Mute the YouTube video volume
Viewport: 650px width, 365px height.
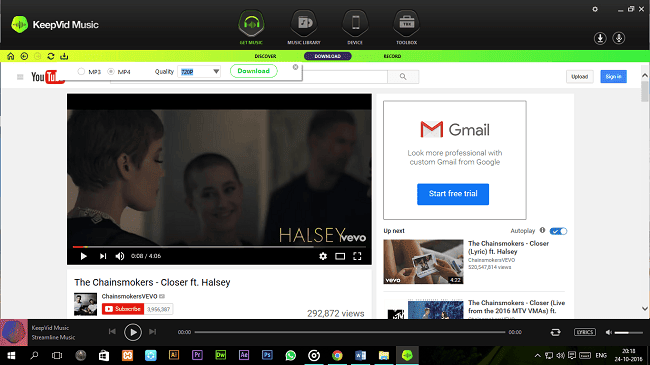point(120,256)
